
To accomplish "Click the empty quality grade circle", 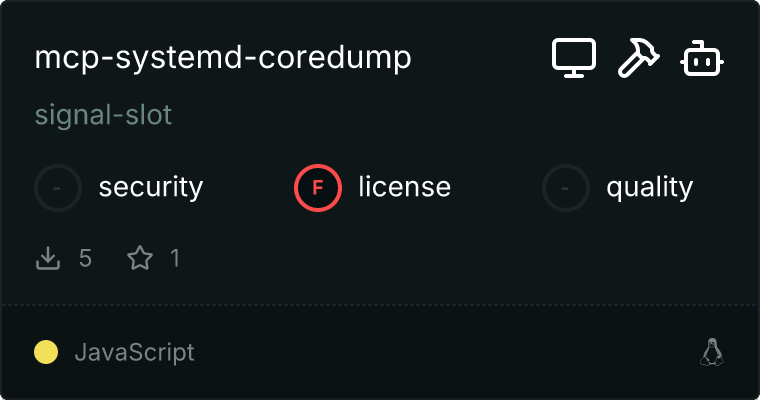I will [x=566, y=188].
